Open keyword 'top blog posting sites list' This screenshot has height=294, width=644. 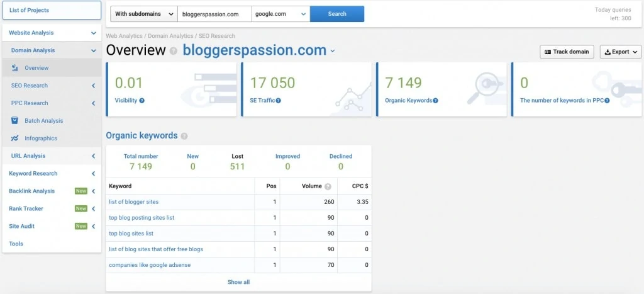point(142,218)
